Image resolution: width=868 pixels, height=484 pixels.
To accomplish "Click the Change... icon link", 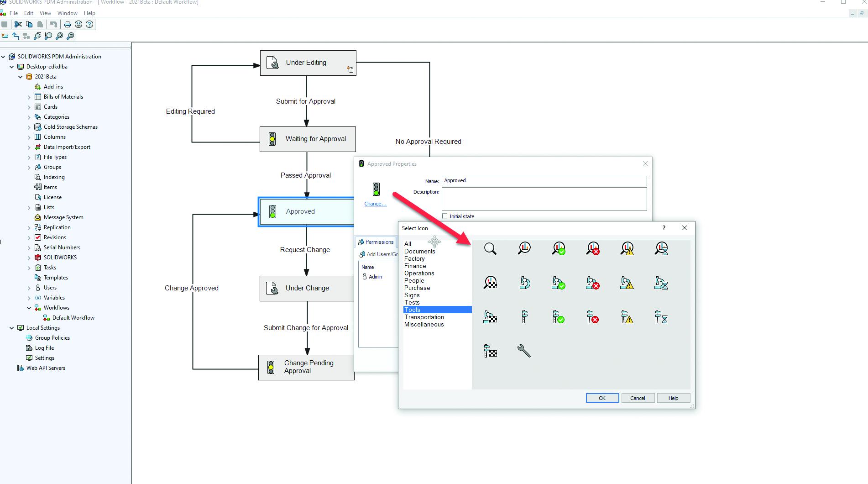I will click(x=376, y=204).
